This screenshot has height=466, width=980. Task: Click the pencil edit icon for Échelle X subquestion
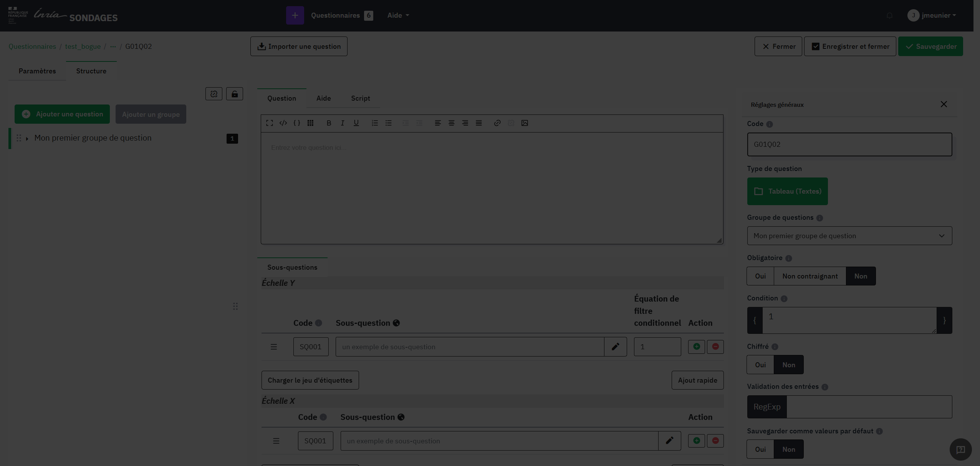[x=669, y=441]
